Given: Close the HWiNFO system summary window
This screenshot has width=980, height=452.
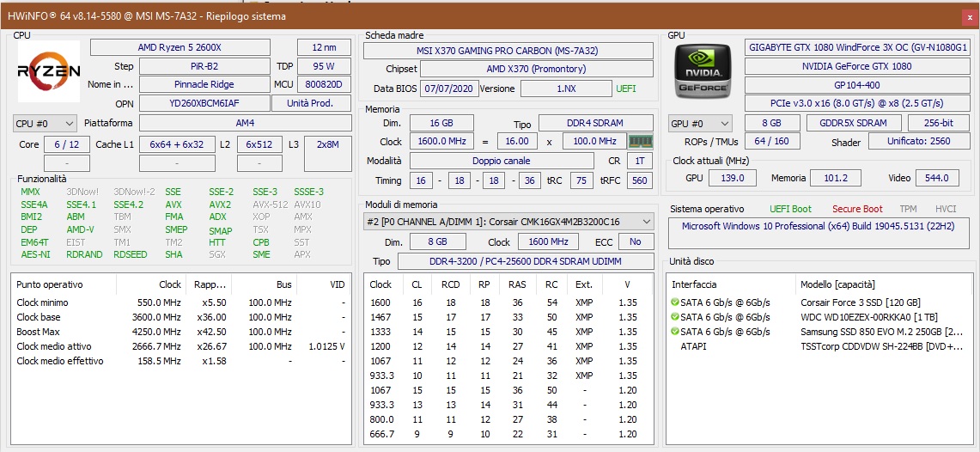Looking at the screenshot, I should pyautogui.click(x=970, y=17).
